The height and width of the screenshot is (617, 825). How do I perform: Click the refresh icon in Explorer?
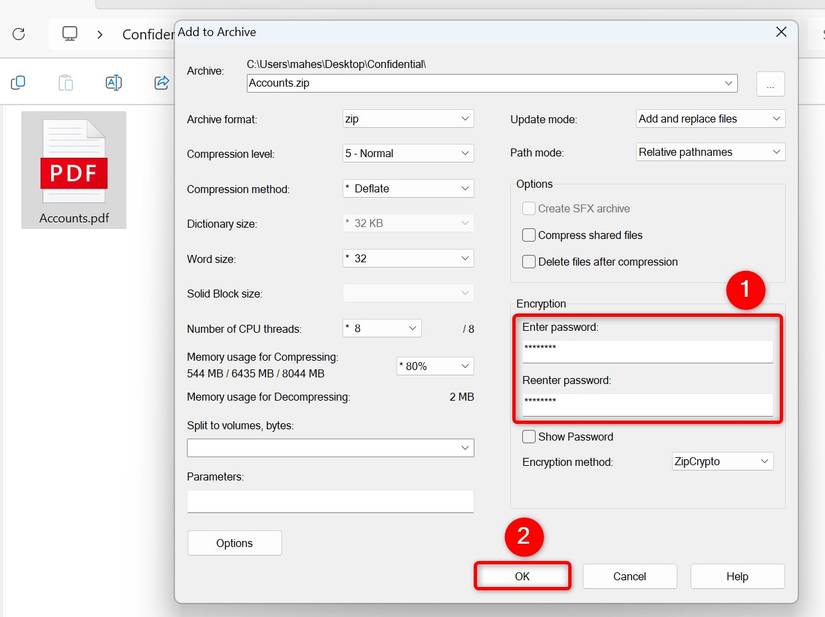18,34
